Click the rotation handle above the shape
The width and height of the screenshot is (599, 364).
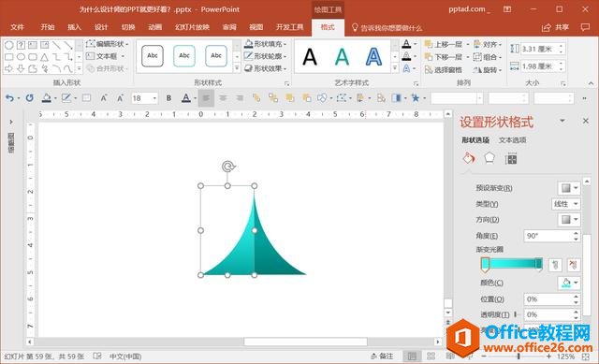pos(227,167)
